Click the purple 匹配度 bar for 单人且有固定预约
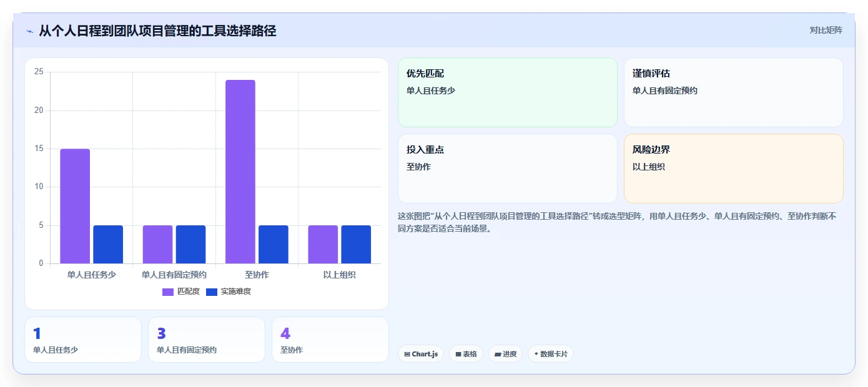Viewport: 868px width, 387px height. pyautogui.click(x=157, y=244)
